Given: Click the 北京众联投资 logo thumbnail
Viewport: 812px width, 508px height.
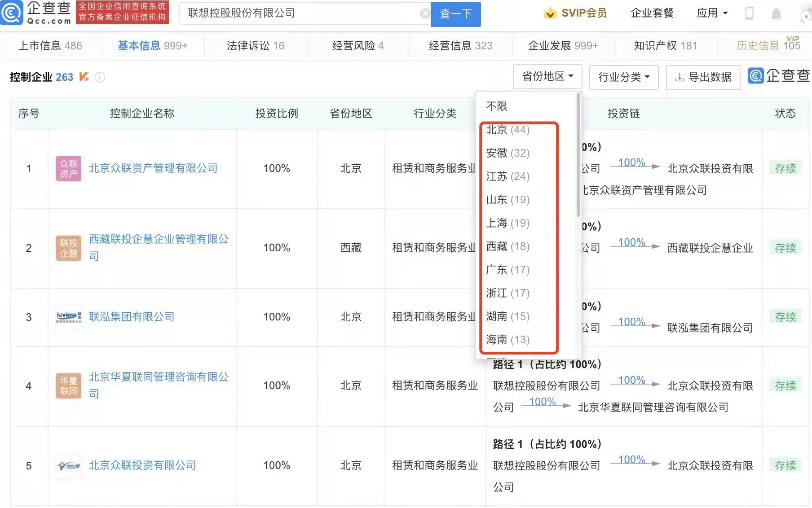Looking at the screenshot, I should (x=69, y=466).
